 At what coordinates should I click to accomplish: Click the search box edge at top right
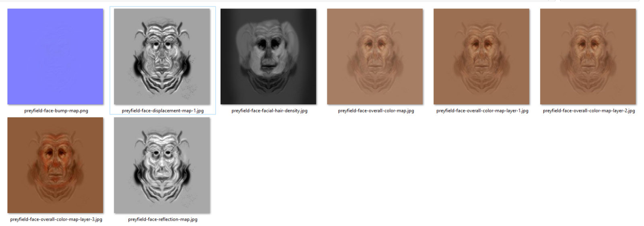pos(600,1)
